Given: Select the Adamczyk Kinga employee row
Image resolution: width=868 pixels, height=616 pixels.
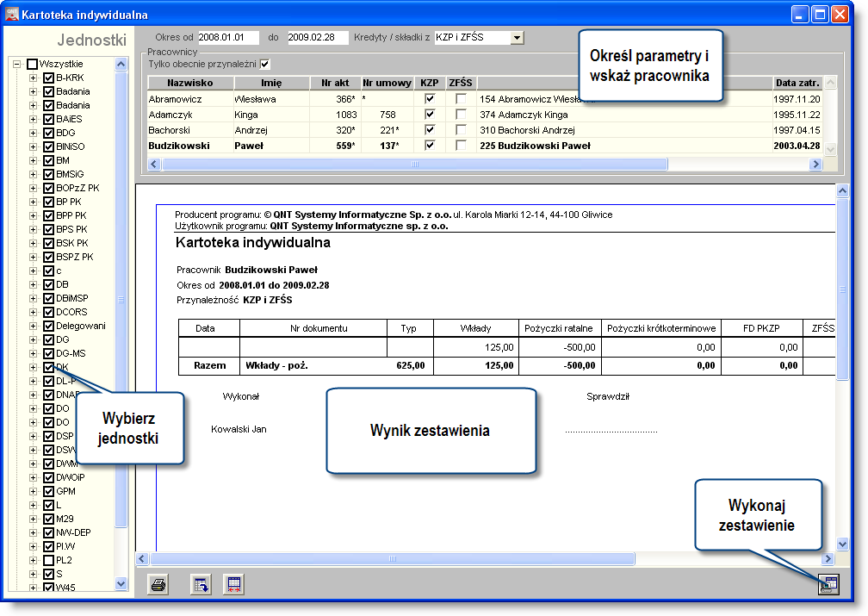Looking at the screenshot, I should tap(485, 115).
